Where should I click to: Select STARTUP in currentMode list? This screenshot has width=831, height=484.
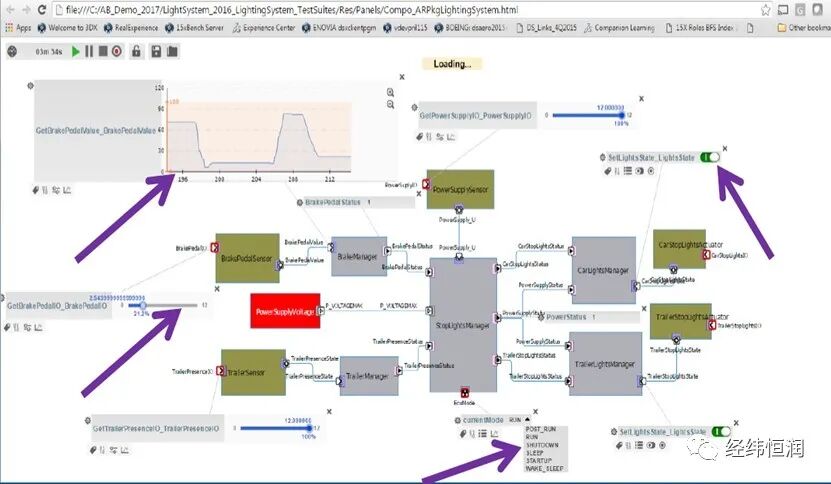point(539,461)
